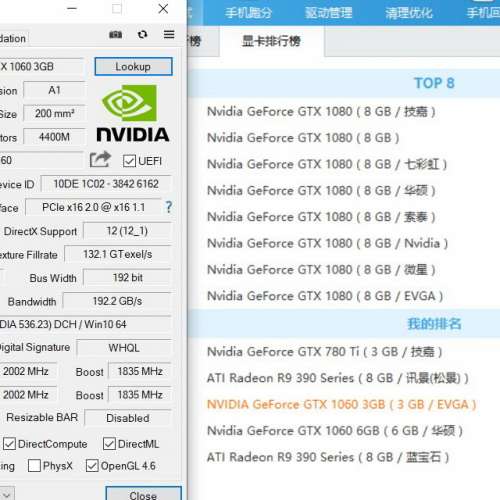
Task: Click the WHQL digital signature field
Action: 124,348
